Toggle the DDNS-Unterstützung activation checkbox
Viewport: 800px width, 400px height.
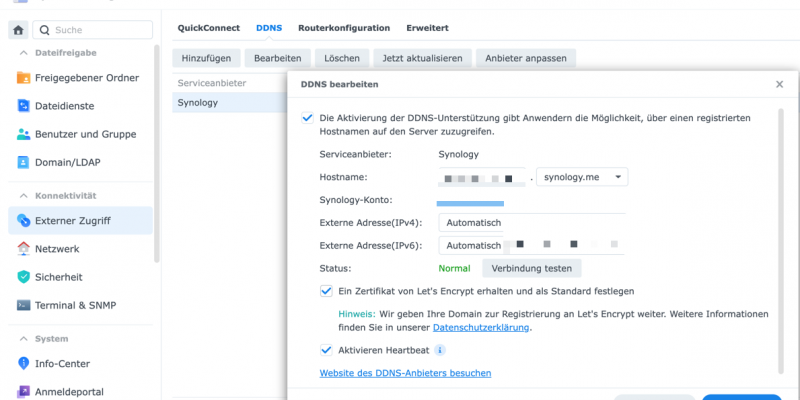click(x=307, y=118)
